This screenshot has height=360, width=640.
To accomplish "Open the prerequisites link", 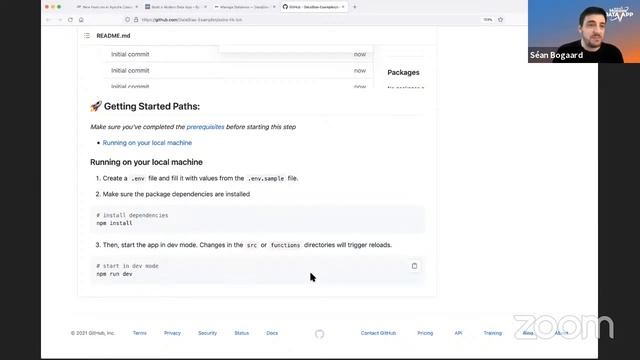I will [x=205, y=127].
